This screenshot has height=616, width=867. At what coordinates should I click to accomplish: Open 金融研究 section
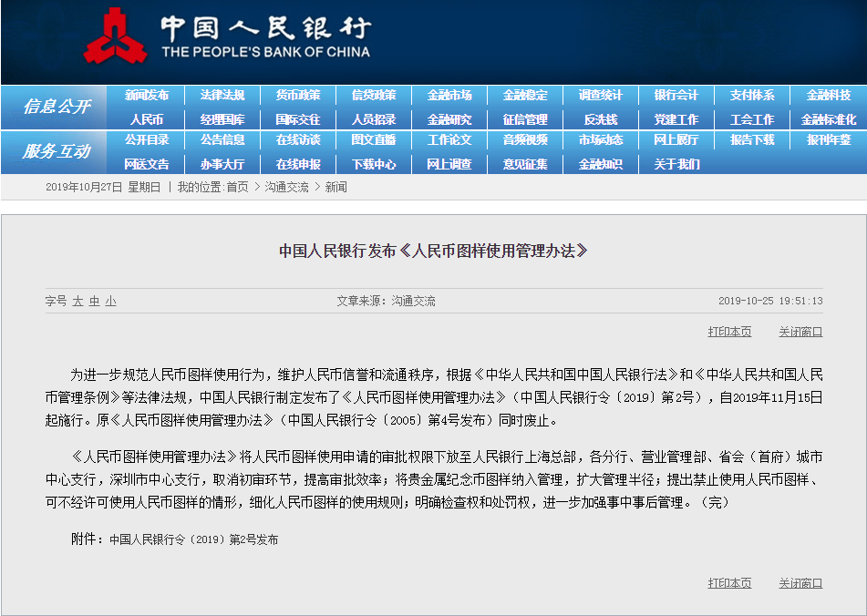pyautogui.click(x=449, y=119)
